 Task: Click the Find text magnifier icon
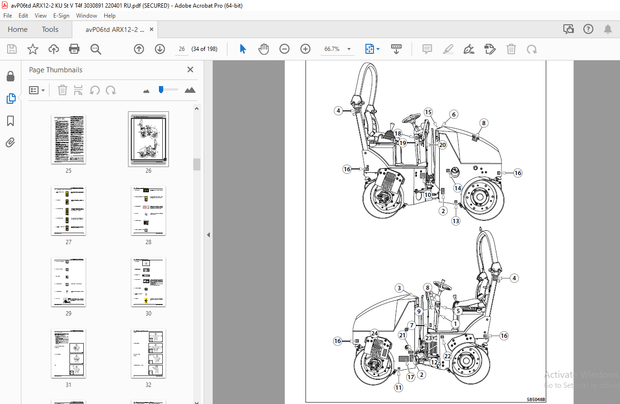(96, 48)
